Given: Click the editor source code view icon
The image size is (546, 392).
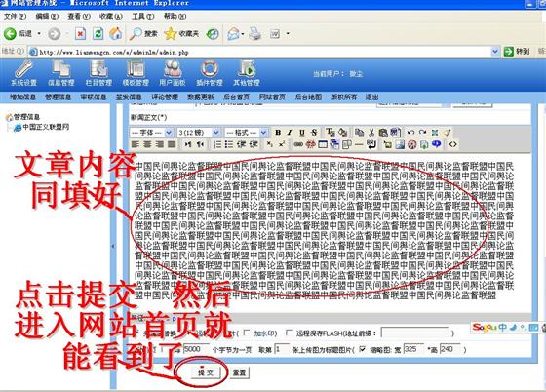Looking at the screenshot, I should point(452,144).
